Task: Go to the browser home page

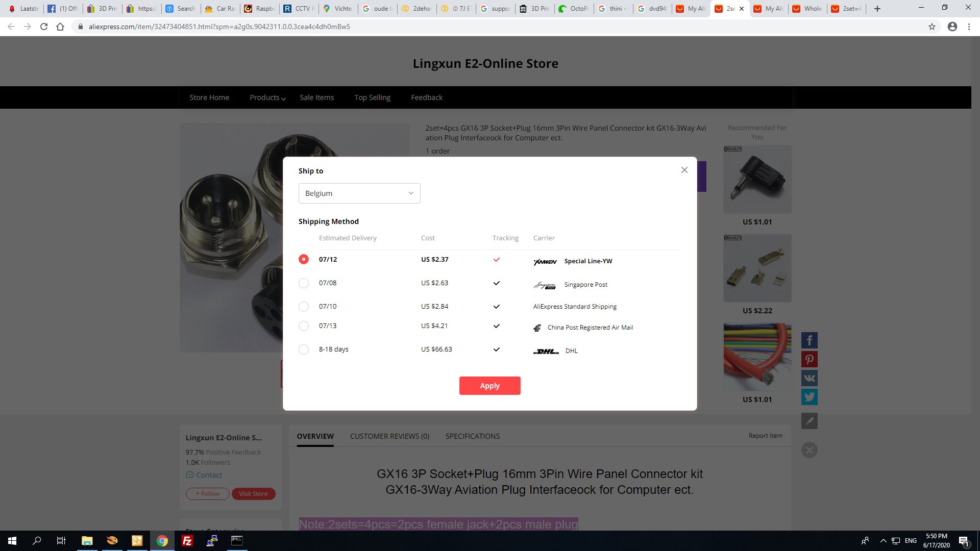Action: pos(60,27)
